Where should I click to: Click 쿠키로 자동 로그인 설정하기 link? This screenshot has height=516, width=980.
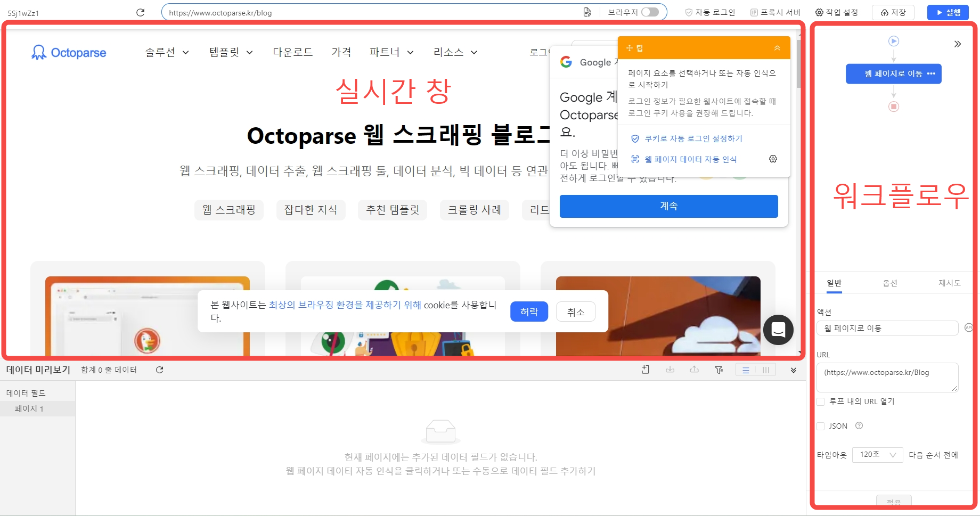[693, 138]
